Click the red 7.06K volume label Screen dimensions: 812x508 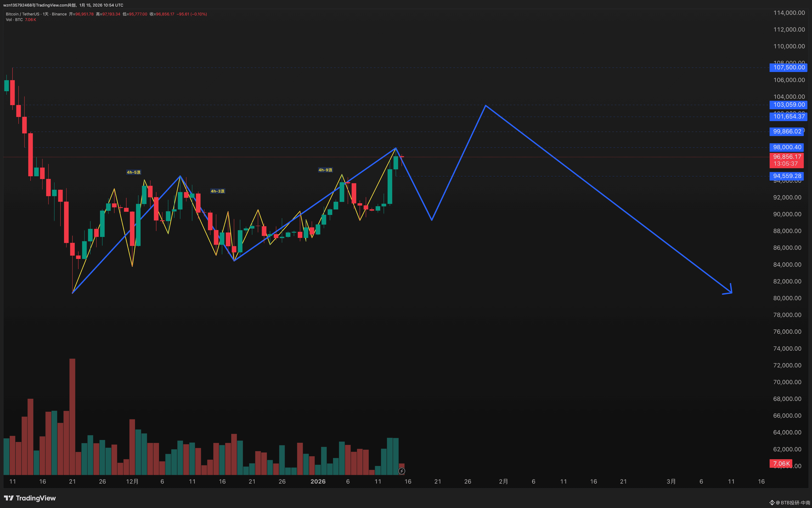(x=781, y=464)
